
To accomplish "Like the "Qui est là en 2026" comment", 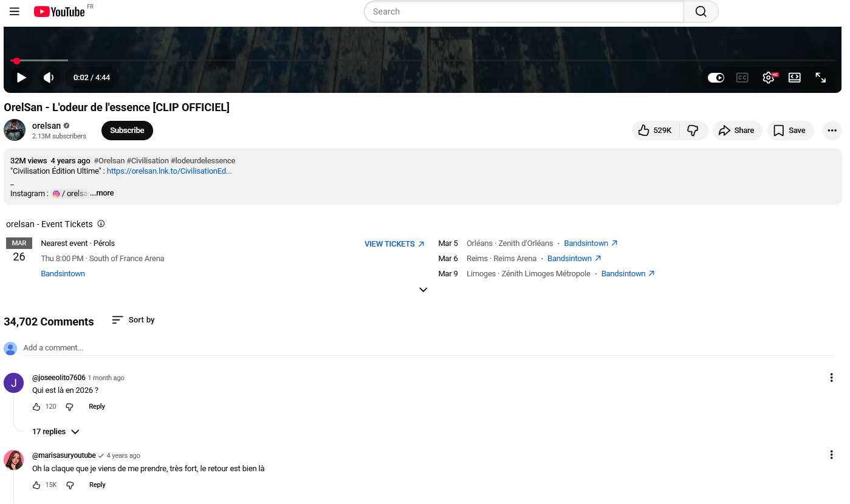I will click(x=36, y=407).
